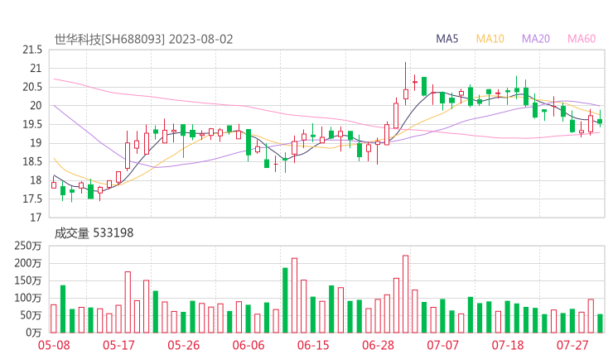
Task: Click the 18.5 price axis label
Action: tap(32, 161)
